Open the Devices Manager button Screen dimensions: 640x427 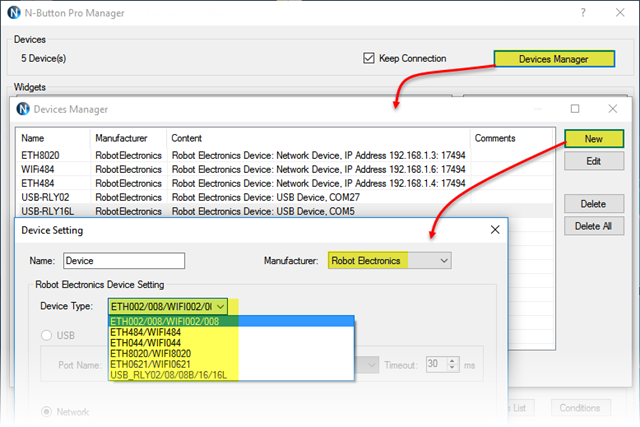click(554, 59)
